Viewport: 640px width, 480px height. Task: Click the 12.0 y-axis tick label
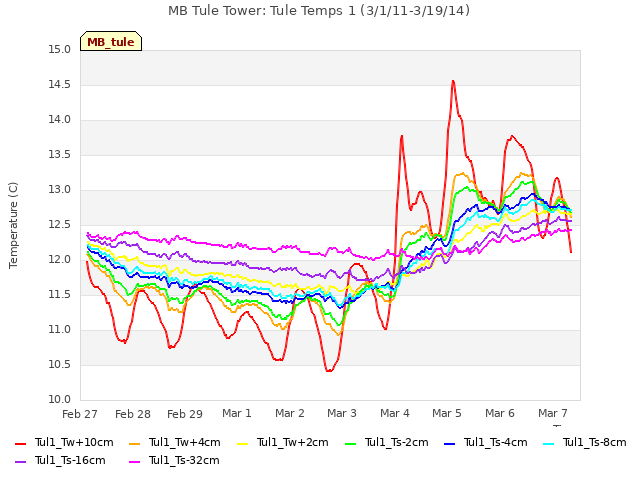pyautogui.click(x=60, y=260)
